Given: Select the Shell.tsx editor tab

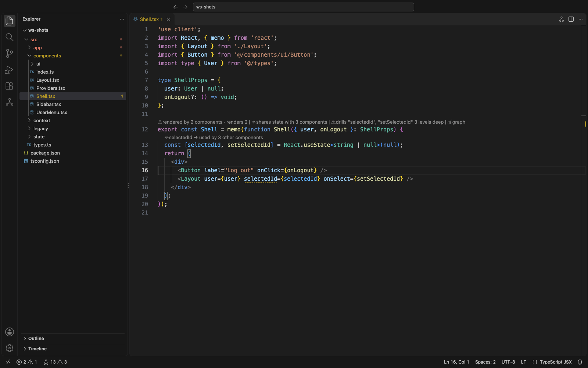Looking at the screenshot, I should tap(152, 19).
